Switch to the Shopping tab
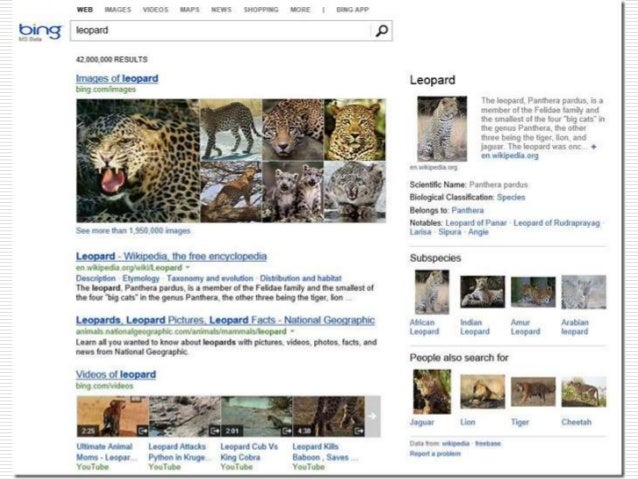The height and width of the screenshot is (479, 638). (x=261, y=10)
